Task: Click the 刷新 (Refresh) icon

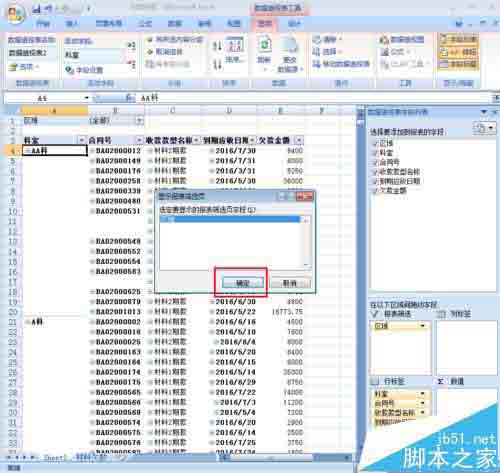Action: [x=264, y=45]
